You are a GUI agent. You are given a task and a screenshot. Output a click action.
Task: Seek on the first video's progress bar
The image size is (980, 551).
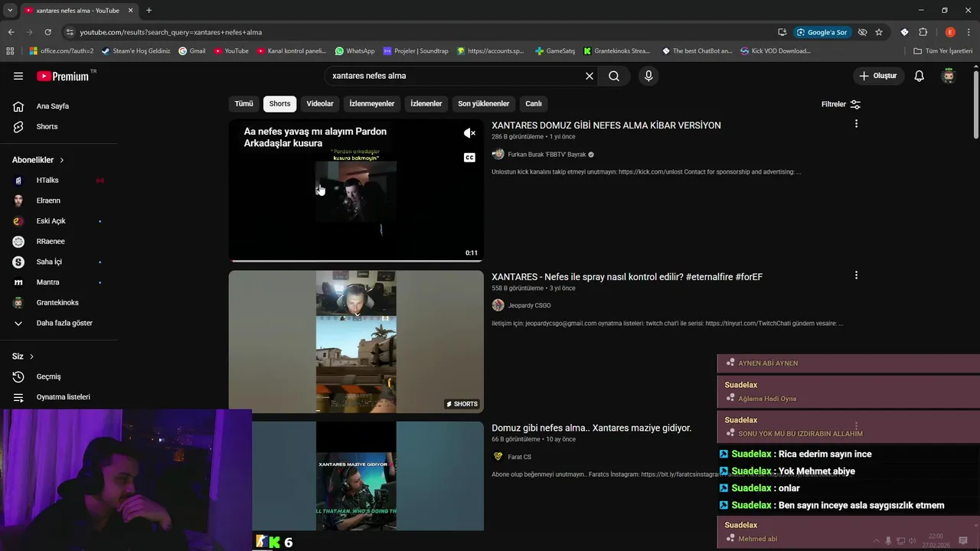356,260
